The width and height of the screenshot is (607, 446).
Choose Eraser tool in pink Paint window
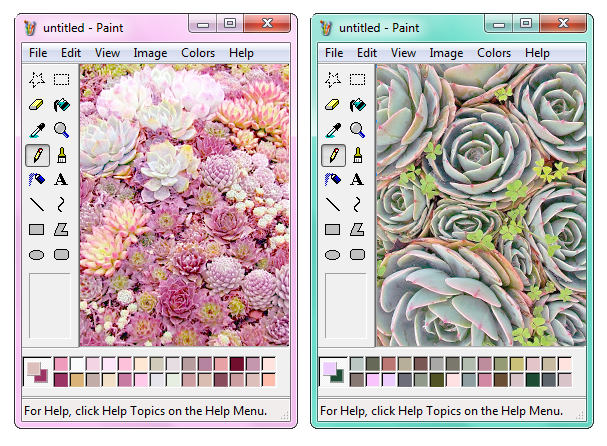pos(37,105)
